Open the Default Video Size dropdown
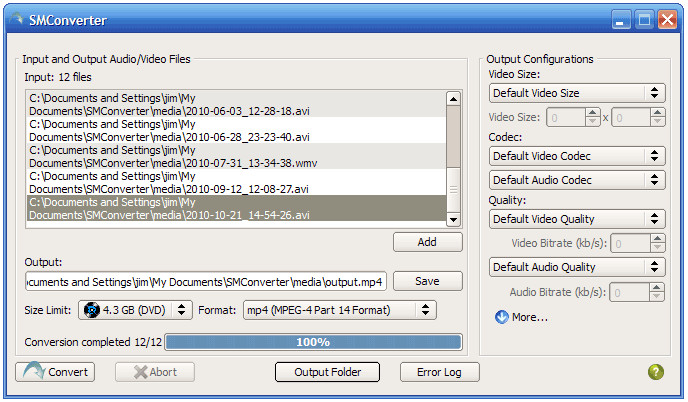Image resolution: width=688 pixels, height=402 pixels. click(x=577, y=93)
